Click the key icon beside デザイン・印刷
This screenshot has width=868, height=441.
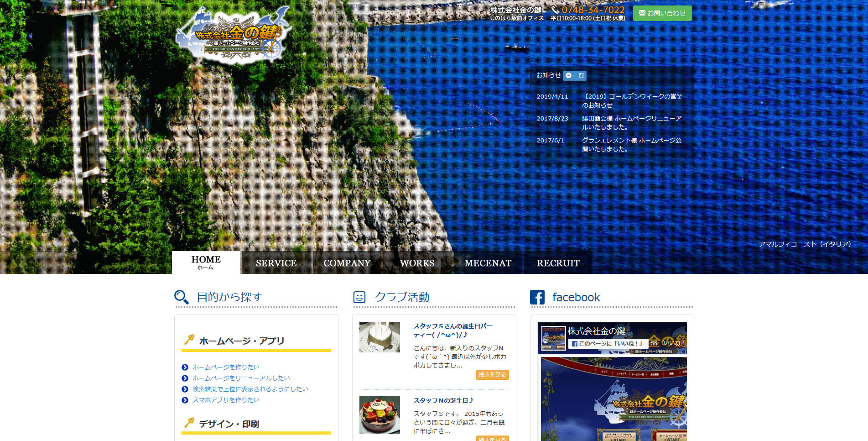(x=189, y=423)
